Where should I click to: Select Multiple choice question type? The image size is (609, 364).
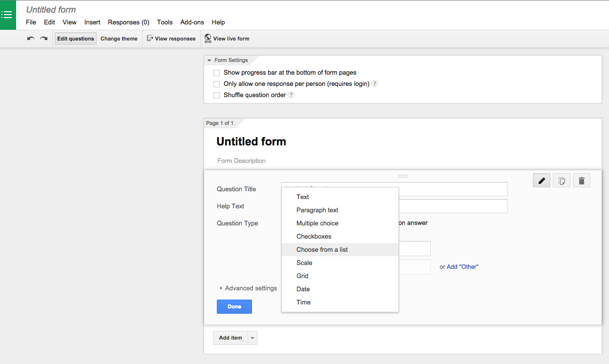(x=340, y=223)
